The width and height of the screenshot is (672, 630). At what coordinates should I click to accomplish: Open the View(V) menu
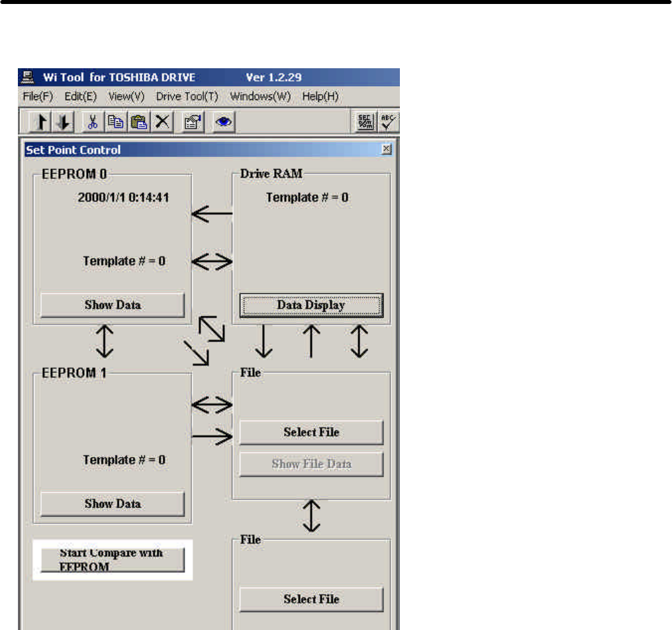126,97
